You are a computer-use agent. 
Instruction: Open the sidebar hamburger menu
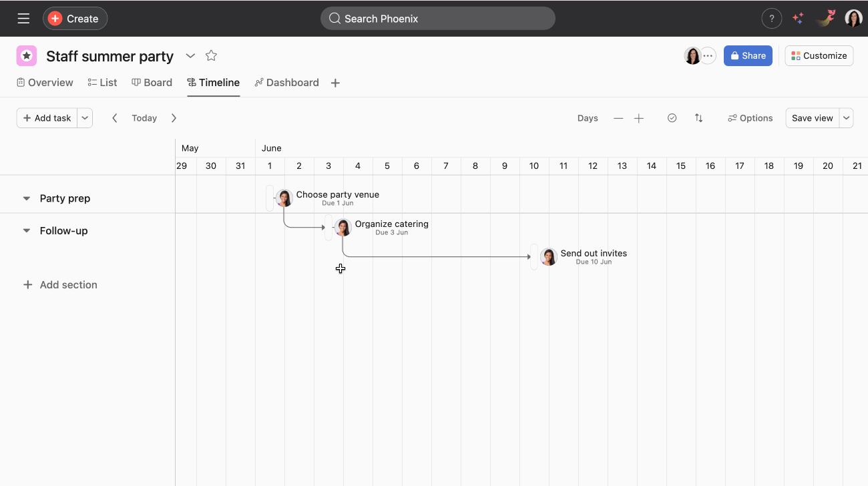[x=23, y=18]
